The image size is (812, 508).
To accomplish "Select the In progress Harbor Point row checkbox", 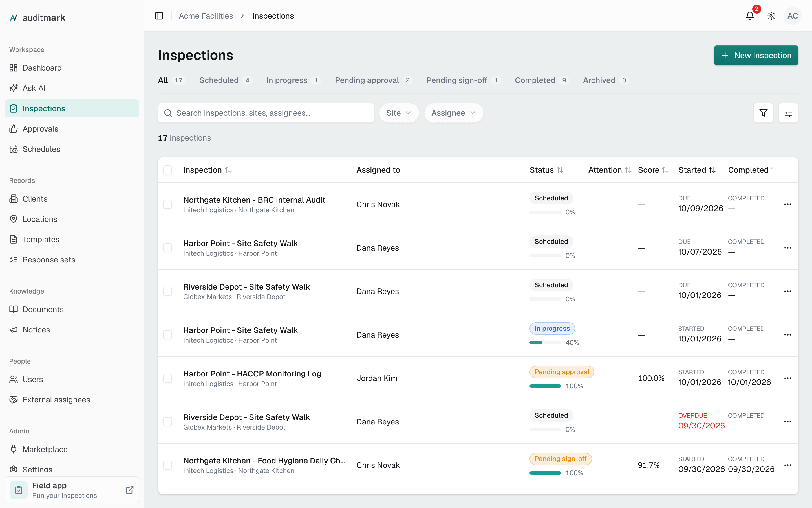I will (167, 335).
